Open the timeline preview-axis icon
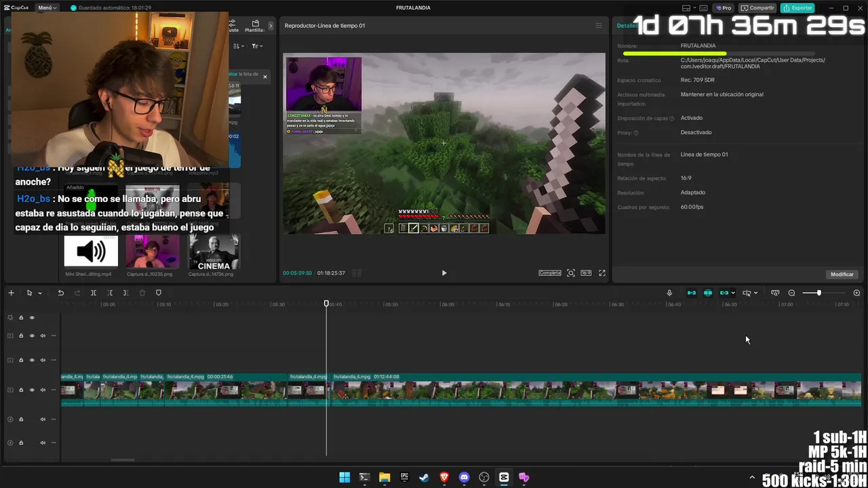The height and width of the screenshot is (488, 868). click(775, 293)
